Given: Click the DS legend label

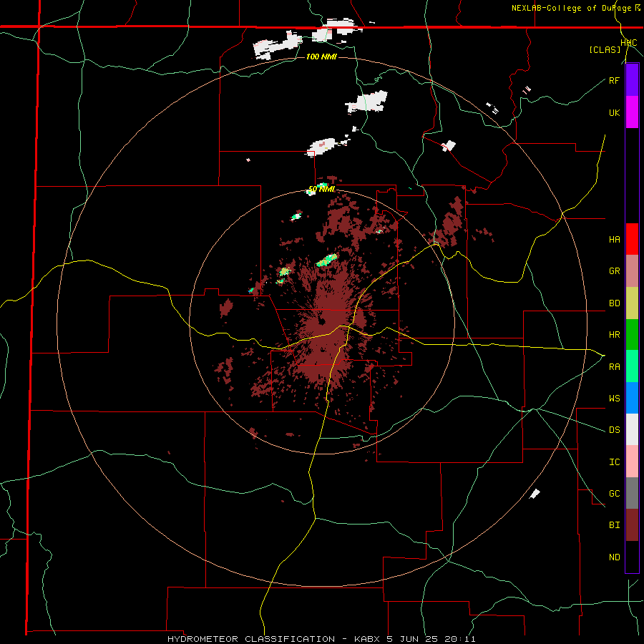Looking at the screenshot, I should coord(614,430).
